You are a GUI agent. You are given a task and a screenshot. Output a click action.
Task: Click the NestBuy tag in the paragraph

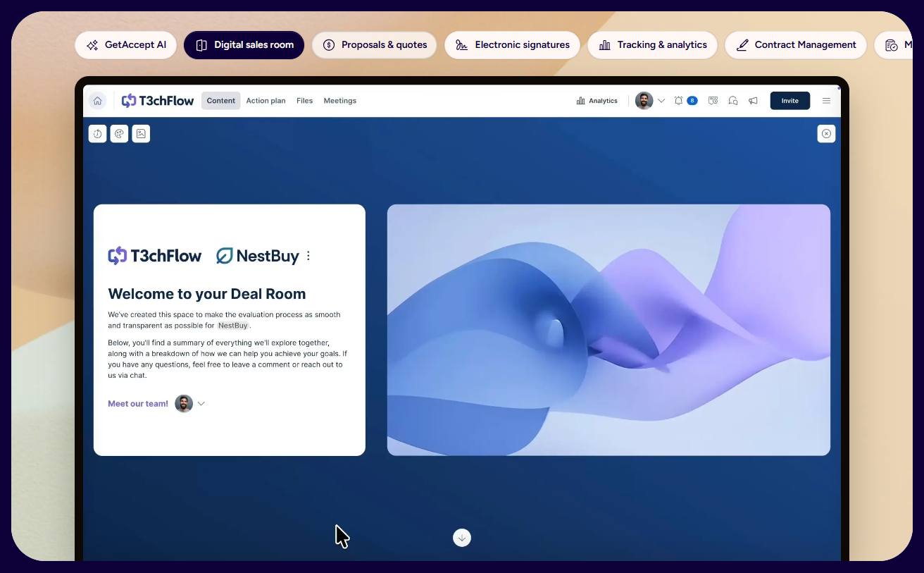tap(233, 326)
